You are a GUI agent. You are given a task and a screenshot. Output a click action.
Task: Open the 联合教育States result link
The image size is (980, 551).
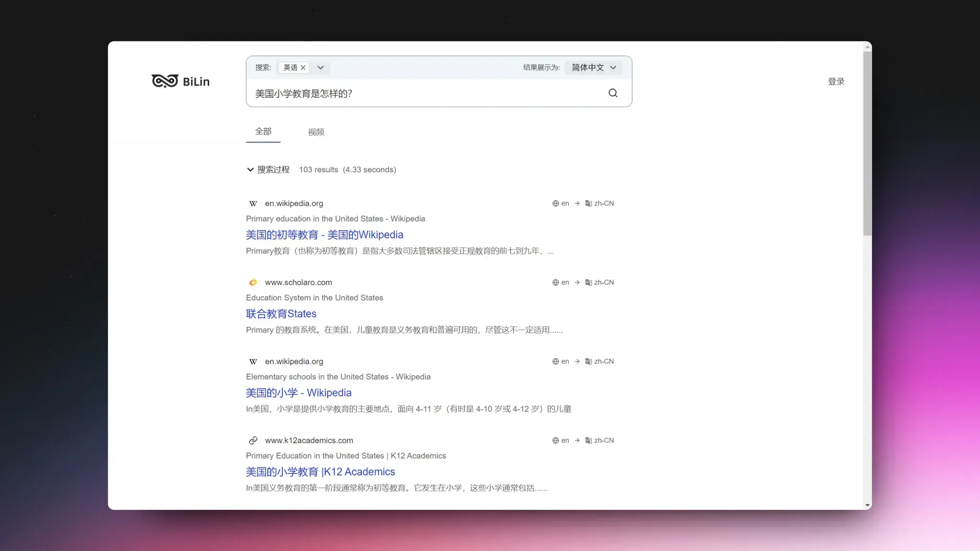pyautogui.click(x=281, y=314)
